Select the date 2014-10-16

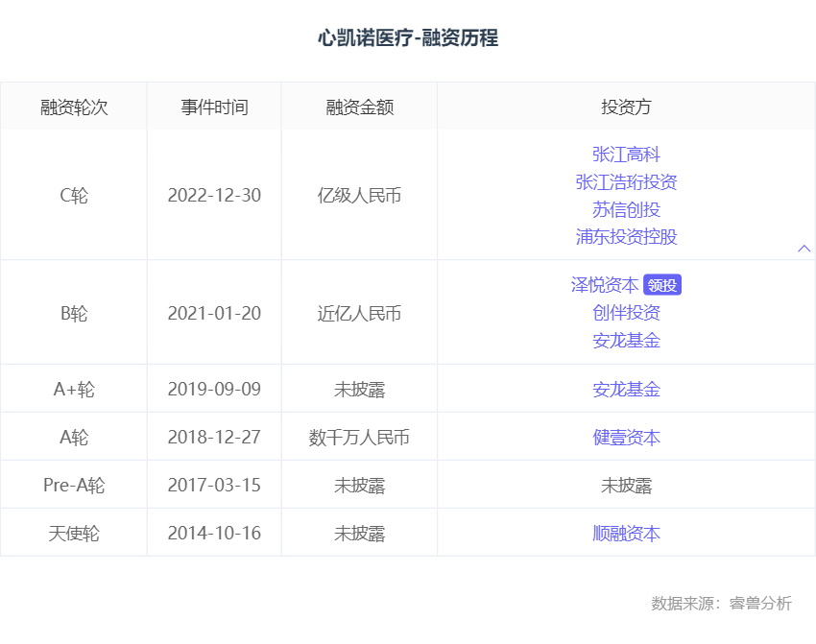tap(214, 534)
